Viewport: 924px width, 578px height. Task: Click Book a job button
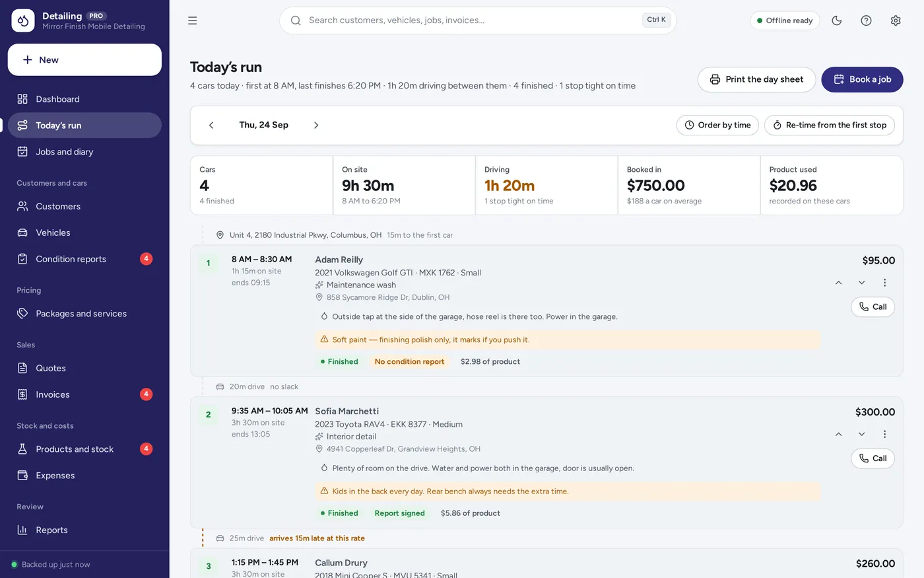[x=862, y=79]
